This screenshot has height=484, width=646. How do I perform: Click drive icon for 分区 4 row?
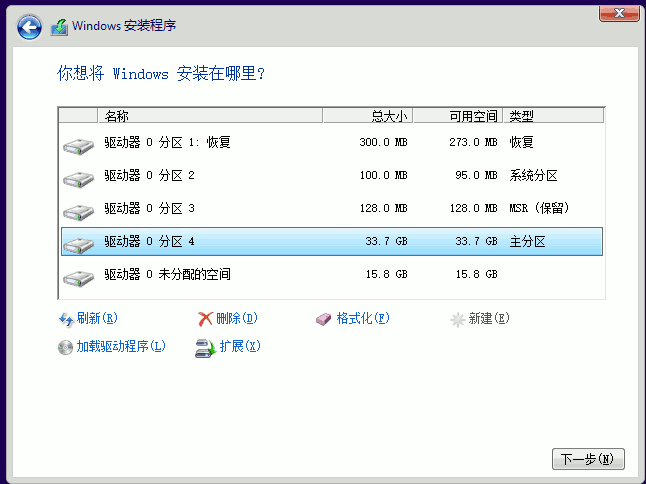tap(78, 245)
